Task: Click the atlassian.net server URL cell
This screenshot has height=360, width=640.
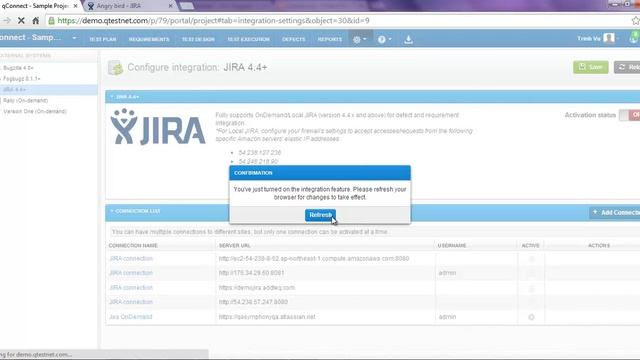Action: (267, 317)
